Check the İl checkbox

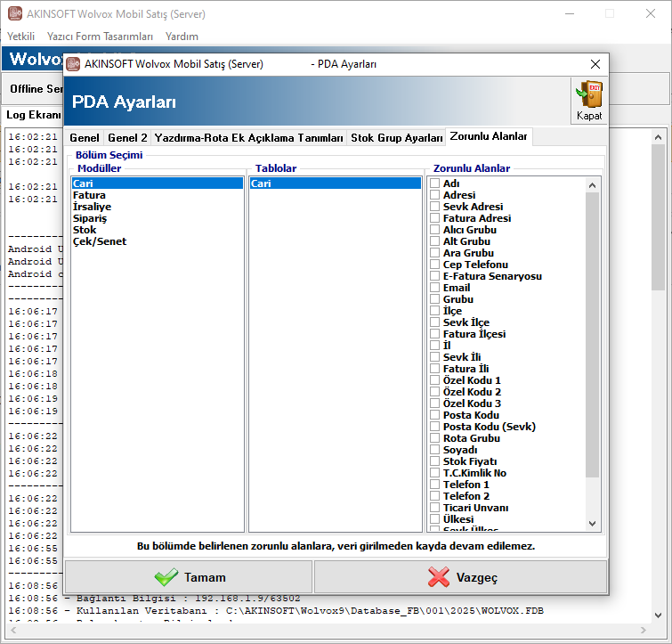[434, 345]
